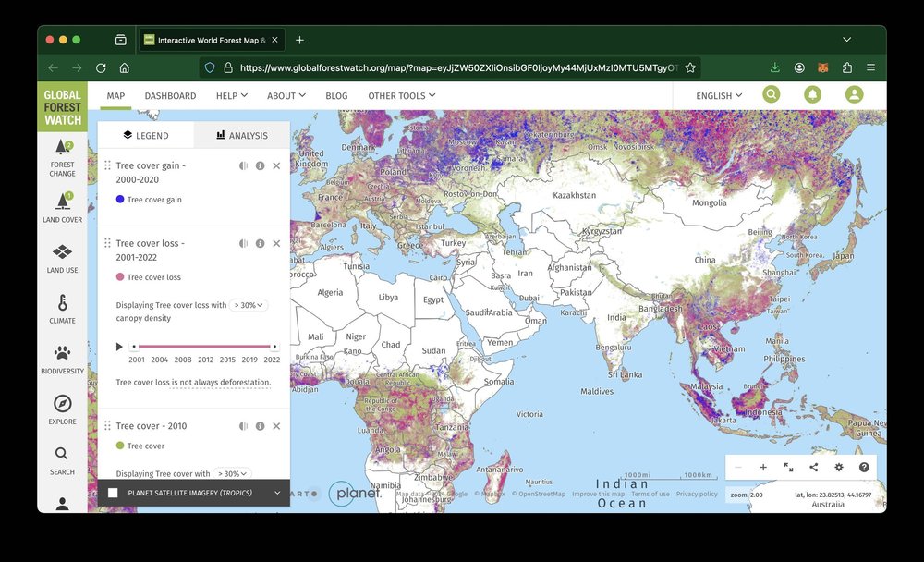
Task: Open the Land Use sidebar category
Action: [x=62, y=258]
